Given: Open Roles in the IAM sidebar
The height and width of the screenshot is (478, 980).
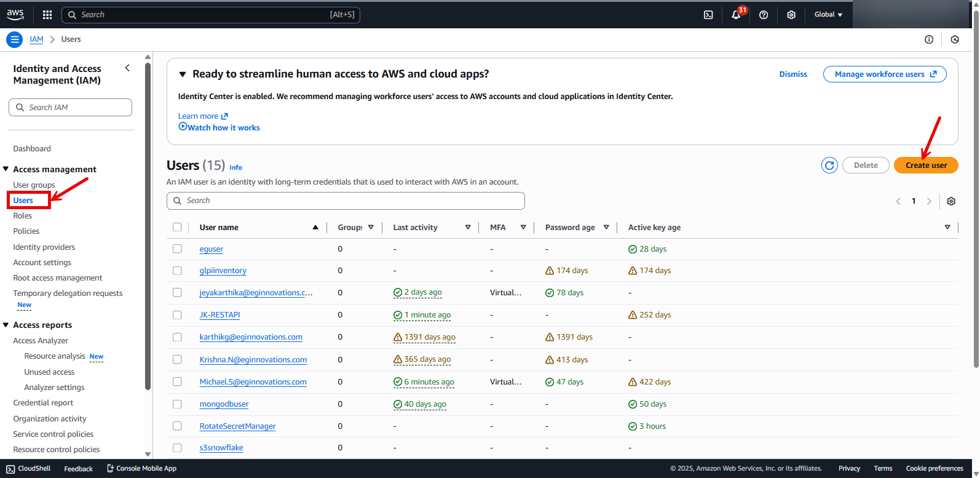Looking at the screenshot, I should click(23, 216).
